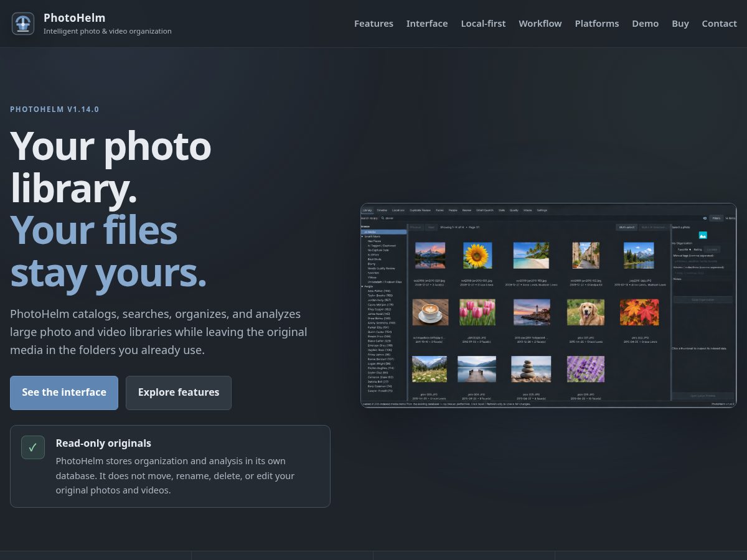Click the wildflower meadow mountain thumbnail
This screenshot has height=560, width=747.
[430, 369]
